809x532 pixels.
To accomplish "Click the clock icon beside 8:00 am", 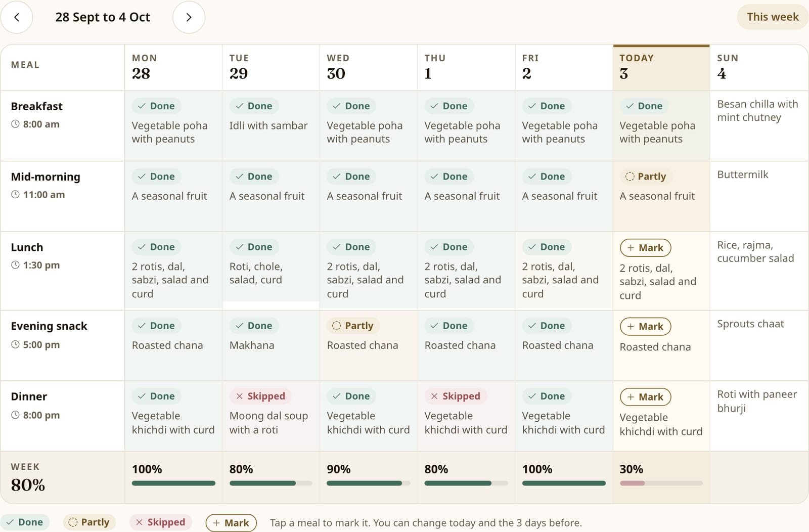I will coord(16,124).
